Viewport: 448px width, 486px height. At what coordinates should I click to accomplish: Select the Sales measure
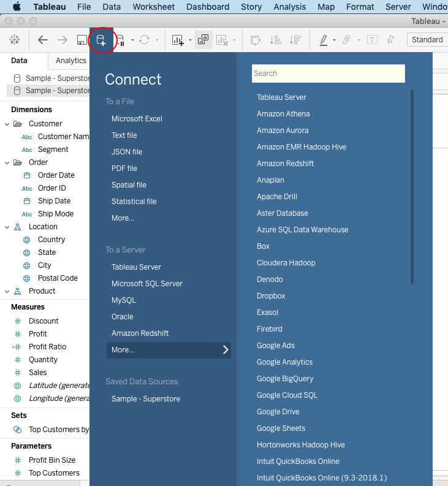[37, 373]
